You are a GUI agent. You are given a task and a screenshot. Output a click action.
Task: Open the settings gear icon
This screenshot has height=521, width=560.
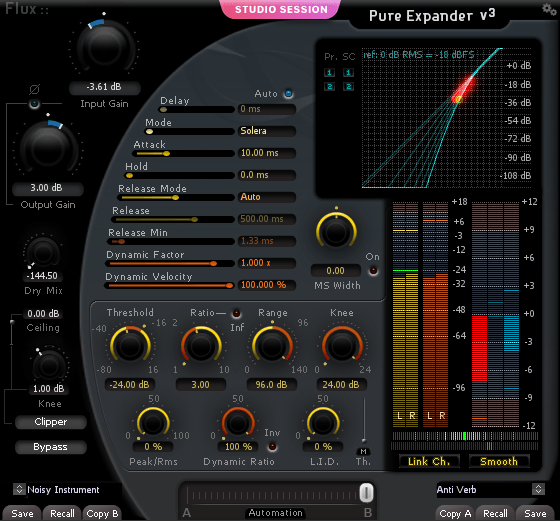point(549,9)
